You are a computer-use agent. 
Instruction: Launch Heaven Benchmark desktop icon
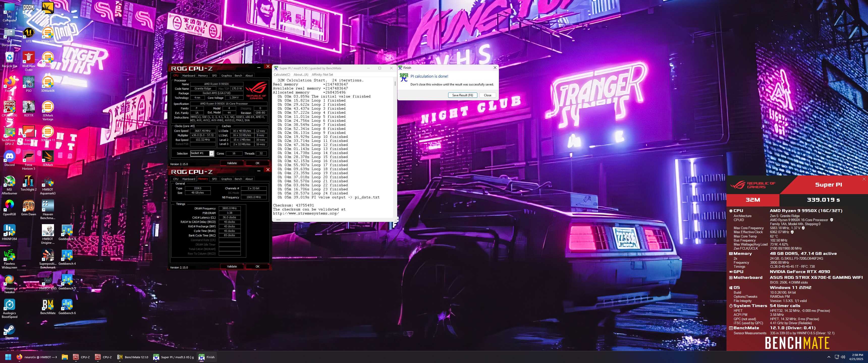pyautogui.click(x=48, y=209)
